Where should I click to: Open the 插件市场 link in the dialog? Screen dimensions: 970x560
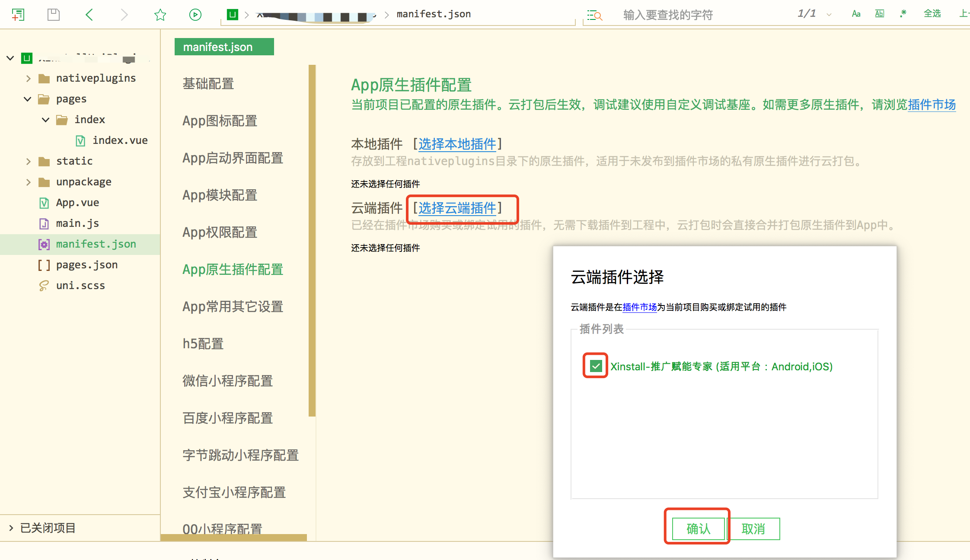tap(639, 307)
